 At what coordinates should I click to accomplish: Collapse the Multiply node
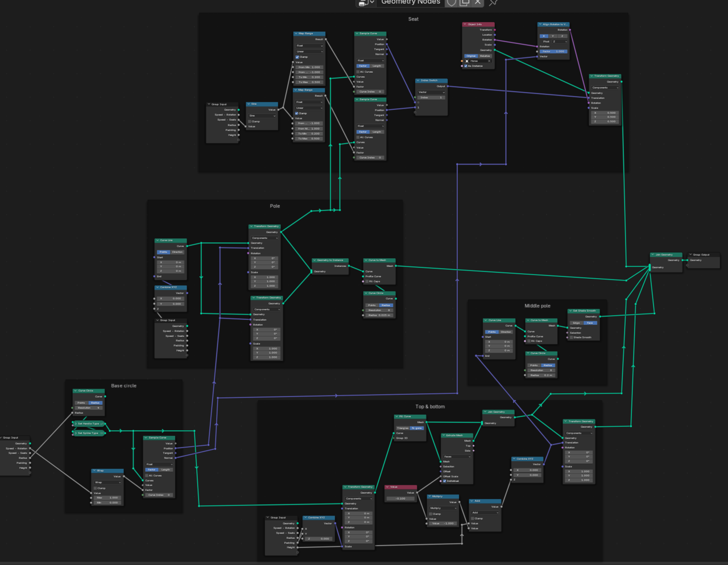click(x=430, y=496)
